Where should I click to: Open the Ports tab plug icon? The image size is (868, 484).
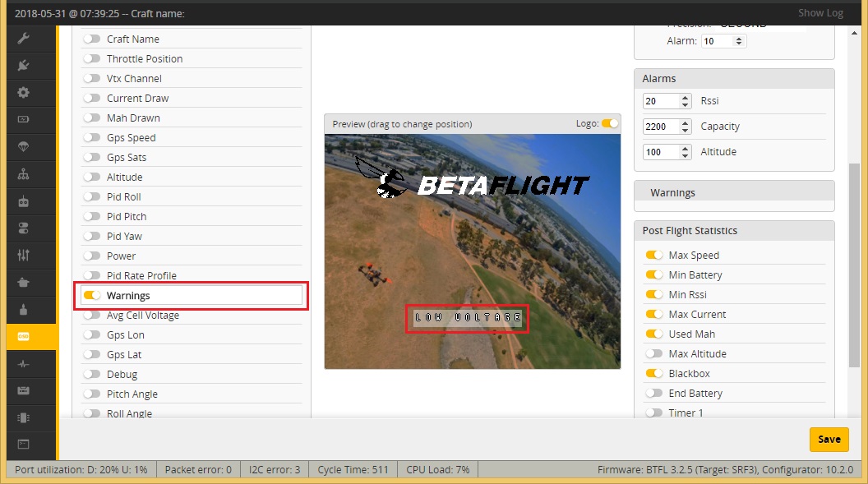pyautogui.click(x=23, y=65)
